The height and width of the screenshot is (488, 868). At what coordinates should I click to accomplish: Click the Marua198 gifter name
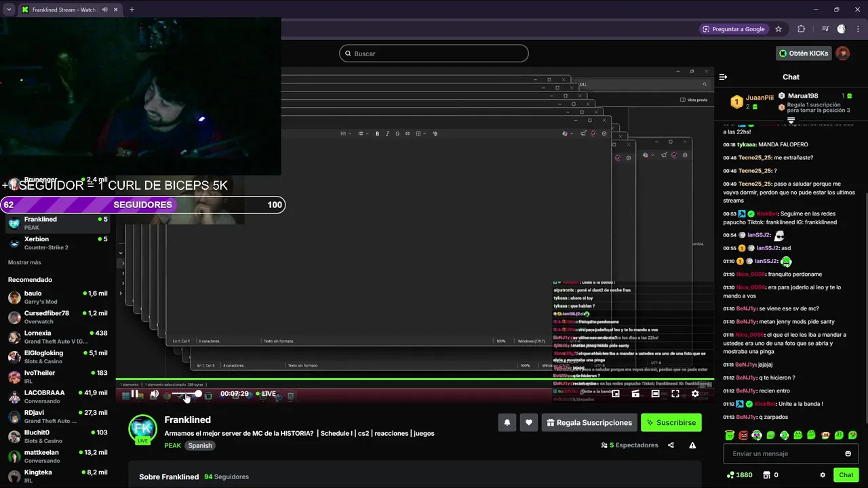pos(803,96)
